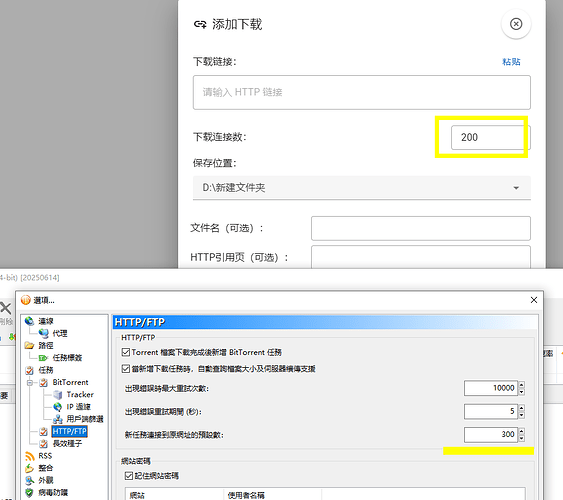Viewport: 563px width, 500px height.
Task: Open the 保存位置 D:\新建文件夹 dropdown
Action: pos(362,188)
